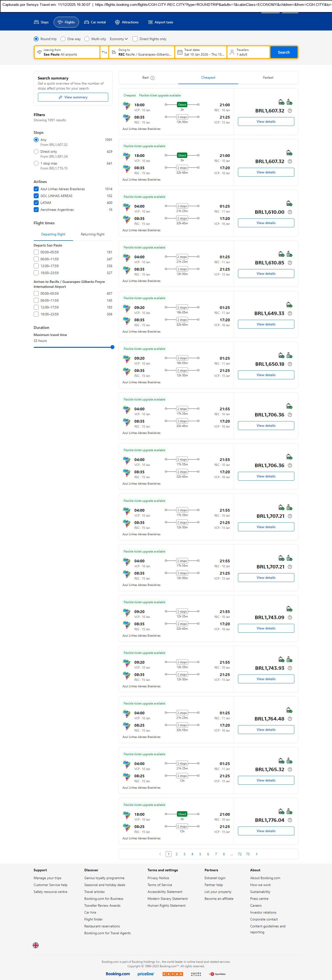Image resolution: width=332 pixels, height=980 pixels.
Task: Select the One way radio button
Action: pos(63,39)
